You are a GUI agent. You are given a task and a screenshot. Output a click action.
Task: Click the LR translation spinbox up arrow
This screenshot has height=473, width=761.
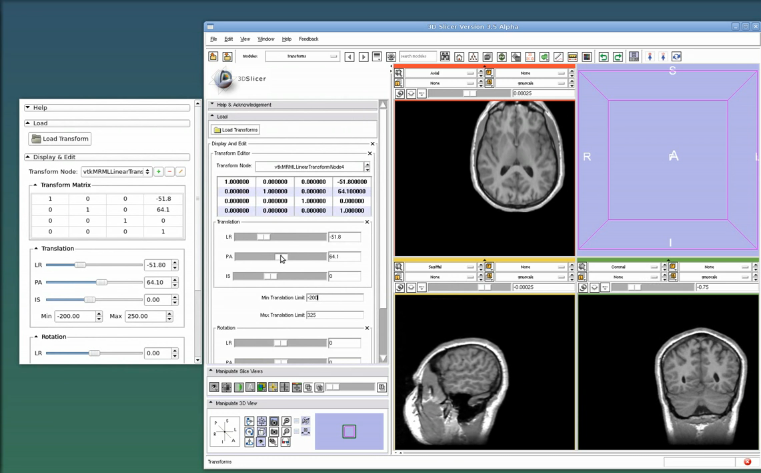(x=176, y=262)
